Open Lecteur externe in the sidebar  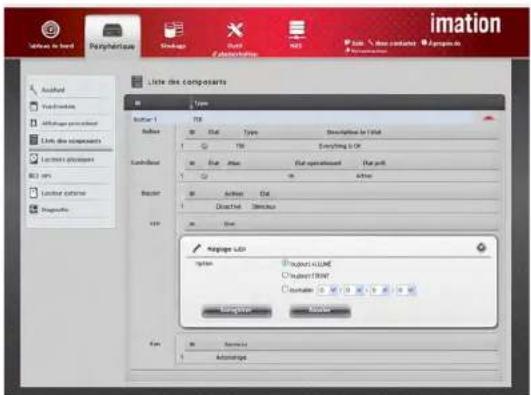pyautogui.click(x=63, y=193)
